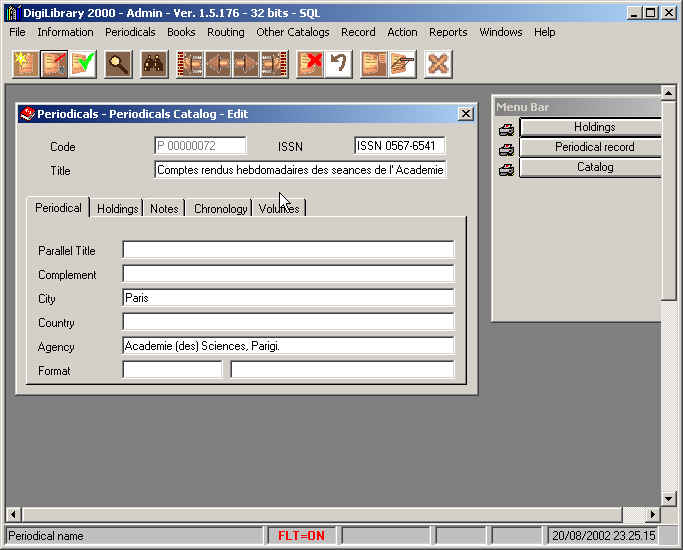Click the empty Country field
The width and height of the screenshot is (683, 550).
[x=288, y=322]
